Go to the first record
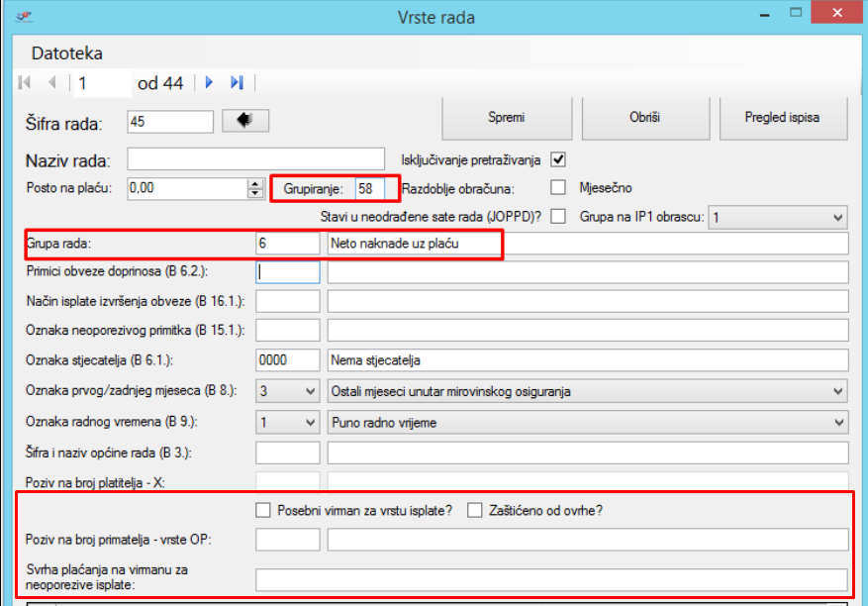Image resolution: width=868 pixels, height=606 pixels. point(25,83)
